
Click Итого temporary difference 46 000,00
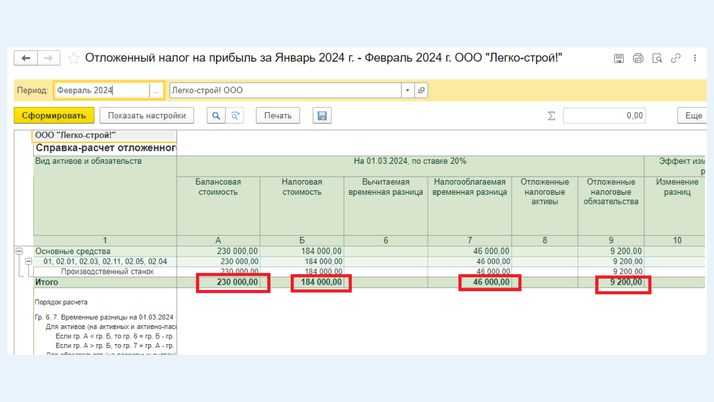491,282
